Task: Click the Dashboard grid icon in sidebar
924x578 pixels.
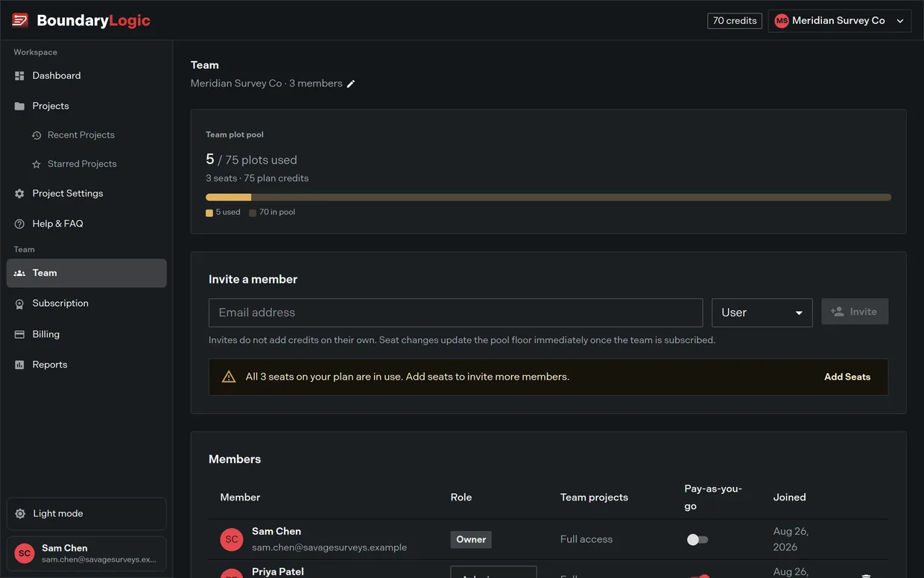Action: click(19, 76)
